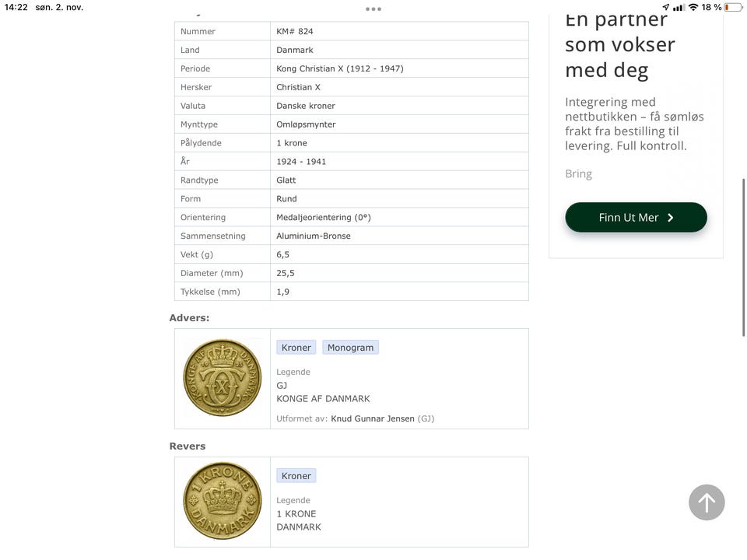Tap the Wi-Fi status icon
Screen dimensions: 747x560
click(693, 7)
